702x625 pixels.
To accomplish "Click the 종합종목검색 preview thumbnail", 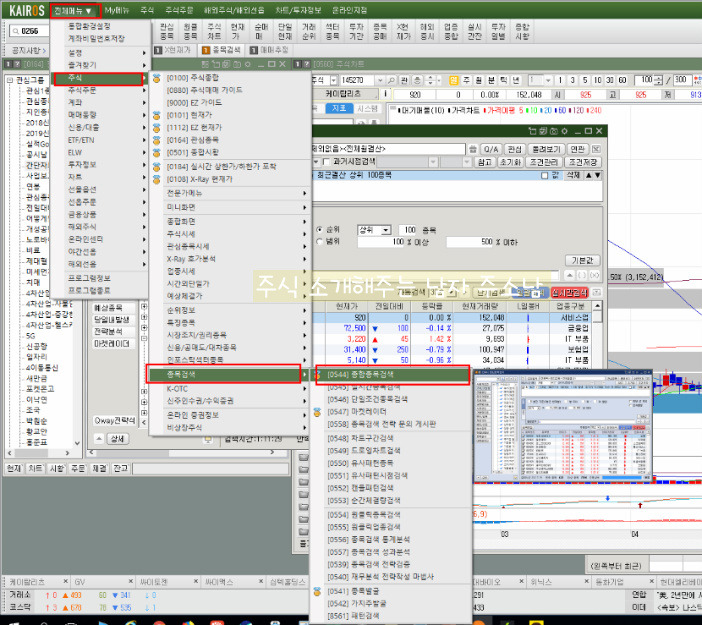I will [563, 427].
